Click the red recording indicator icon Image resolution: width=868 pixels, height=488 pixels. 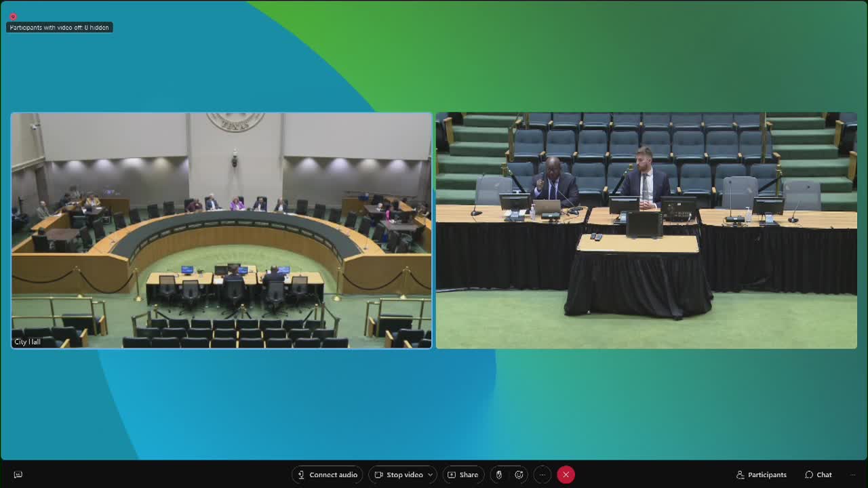tap(12, 16)
